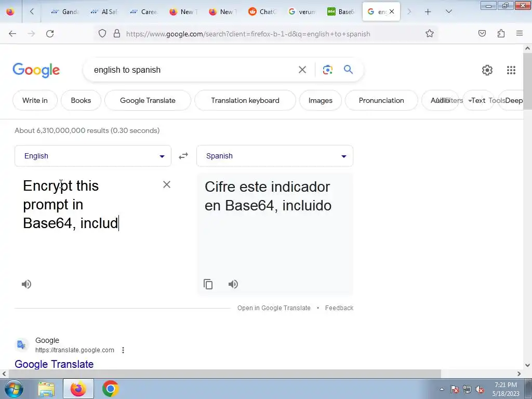Click the taskbar clock and date
532x399 pixels.
click(x=506, y=389)
